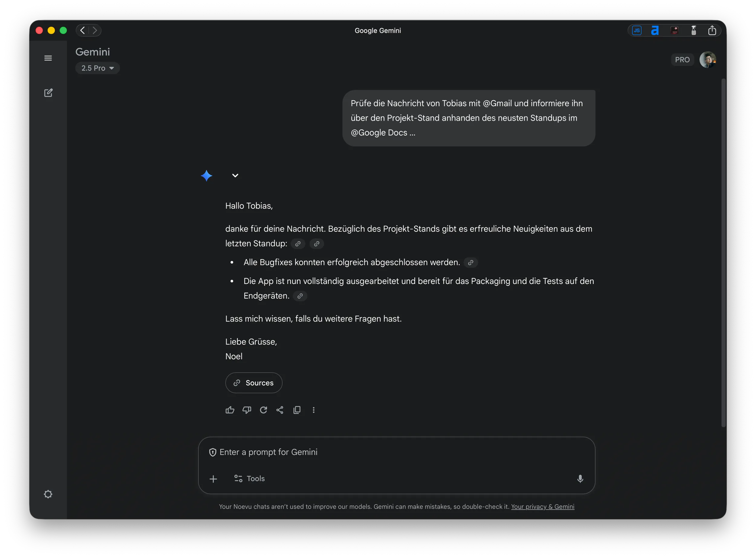Copy the response text
Screen dimensions: 756x558
297,410
